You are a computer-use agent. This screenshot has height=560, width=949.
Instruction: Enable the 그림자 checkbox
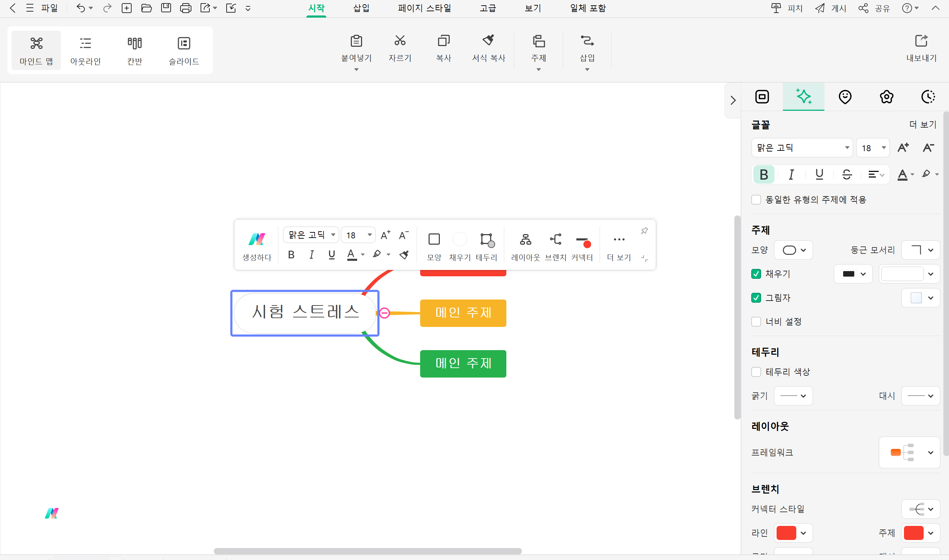pyautogui.click(x=755, y=298)
